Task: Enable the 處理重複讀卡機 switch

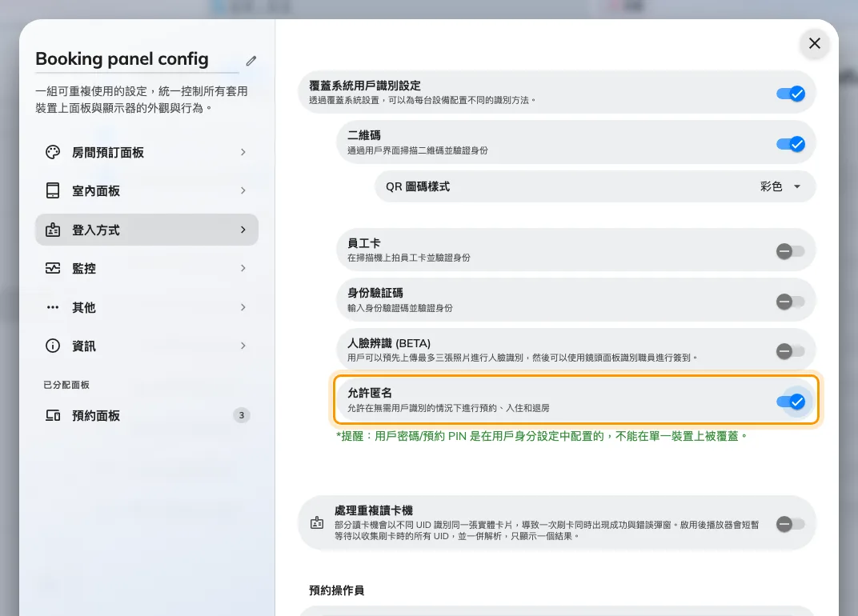Action: 791,524
